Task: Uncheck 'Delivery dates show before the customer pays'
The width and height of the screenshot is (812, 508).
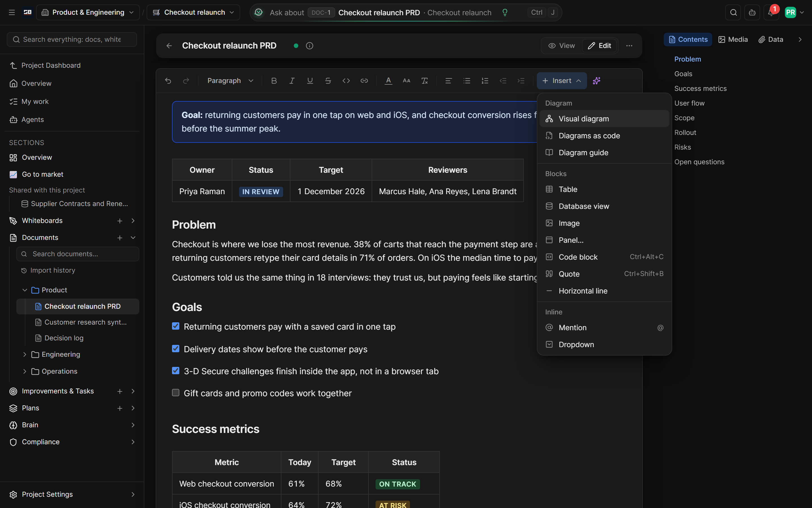Action: click(x=175, y=349)
